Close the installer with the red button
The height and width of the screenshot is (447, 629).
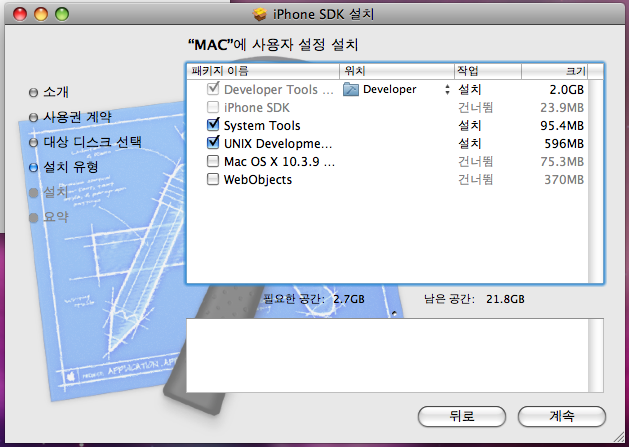[x=20, y=14]
